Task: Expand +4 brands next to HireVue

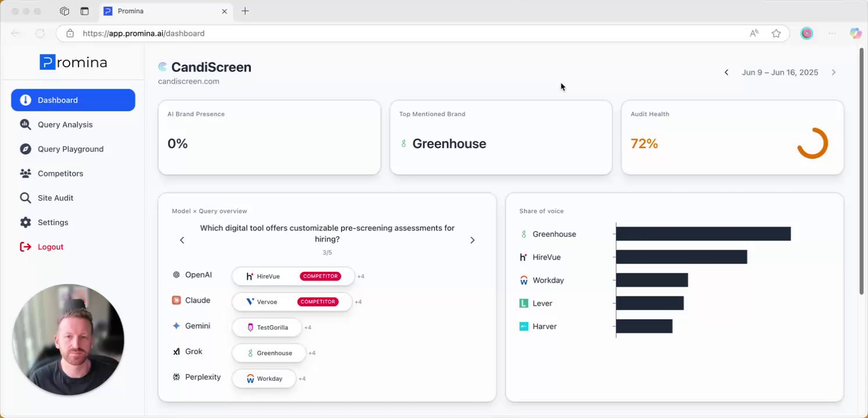Action: [361, 276]
